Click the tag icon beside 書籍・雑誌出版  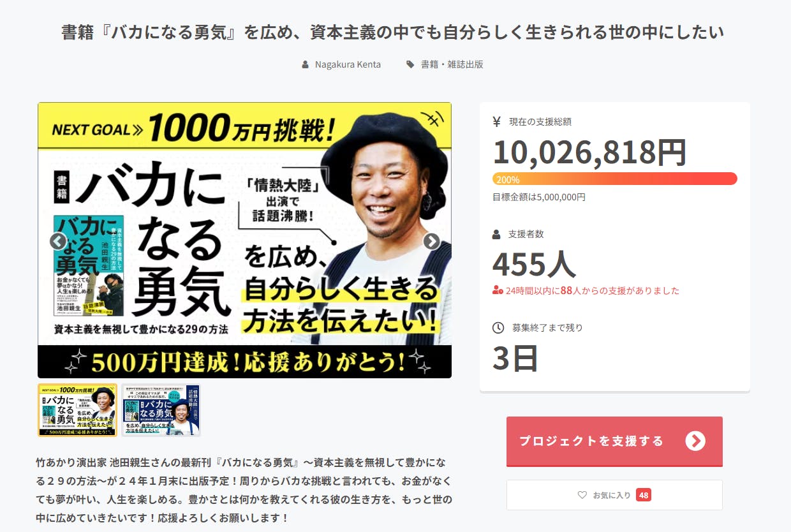(410, 64)
